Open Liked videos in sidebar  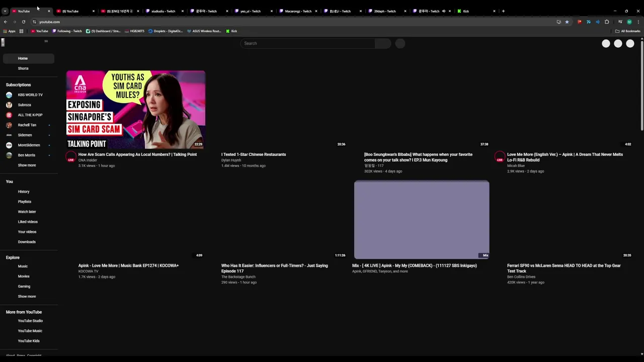(x=28, y=222)
